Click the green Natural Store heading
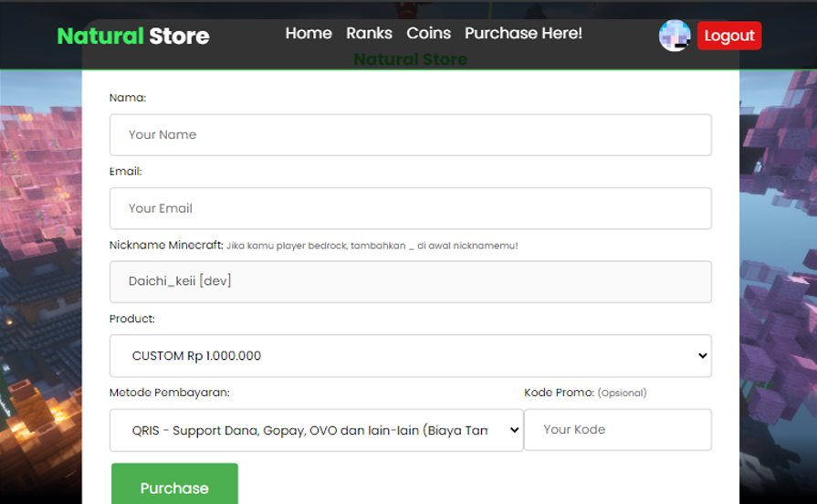 tap(411, 59)
